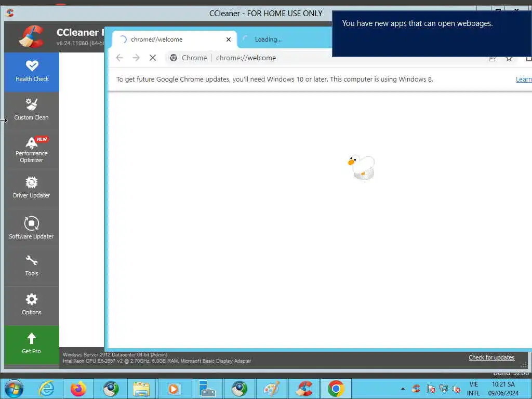Viewport: 532px width, 399px height.
Task: Click Chrome site info chip
Action: pyautogui.click(x=189, y=58)
